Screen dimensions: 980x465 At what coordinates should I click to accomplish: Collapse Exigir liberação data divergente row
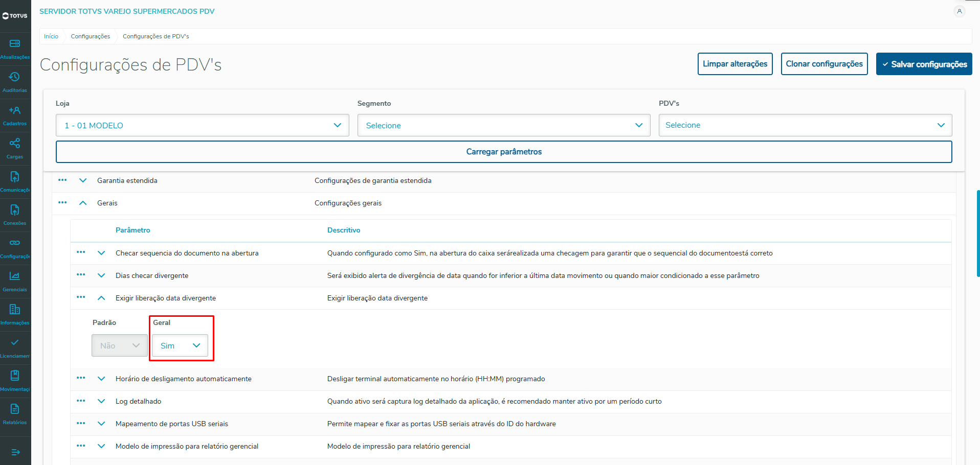[101, 298]
